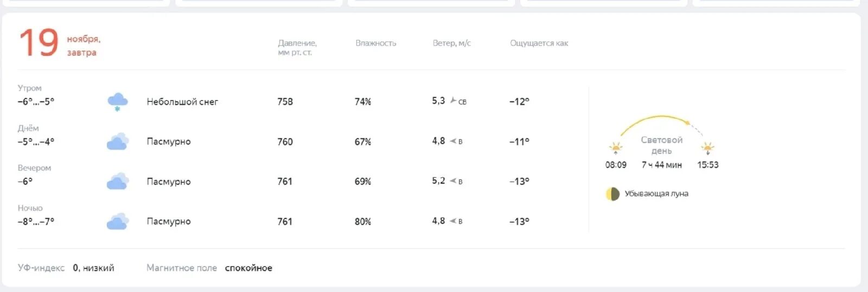Click the night overcast cloud icon
This screenshot has width=868, height=292.
pos(118,221)
